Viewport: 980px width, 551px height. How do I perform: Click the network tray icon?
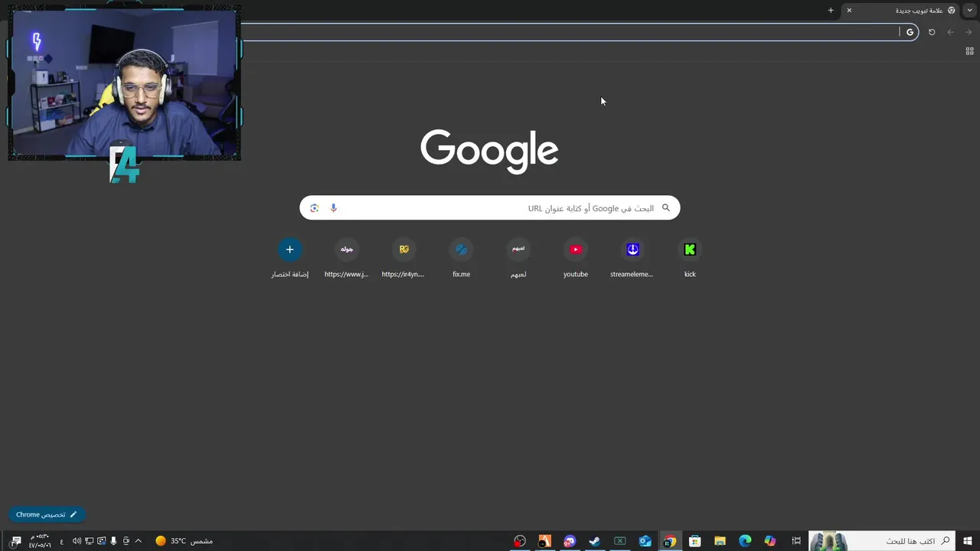[89, 541]
